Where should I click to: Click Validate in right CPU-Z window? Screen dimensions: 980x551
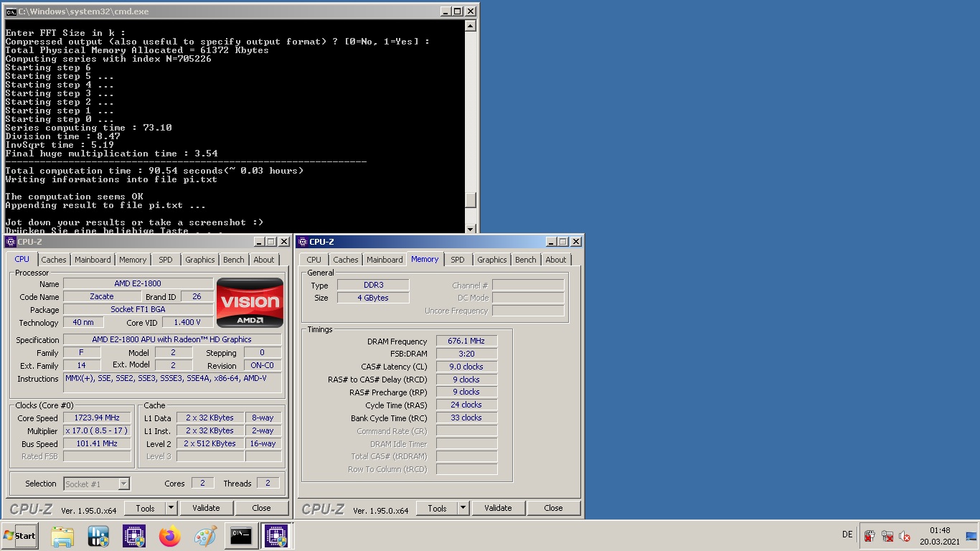[498, 508]
